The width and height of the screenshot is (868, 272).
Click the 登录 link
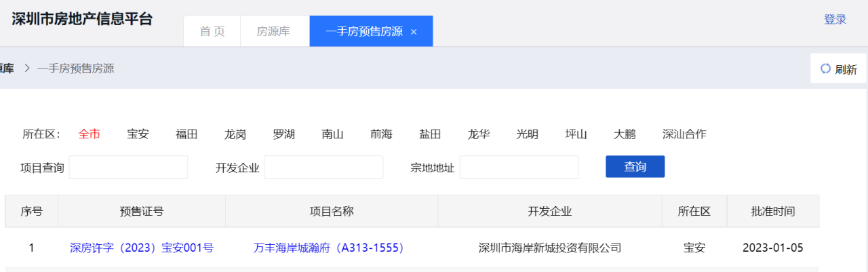pos(835,20)
